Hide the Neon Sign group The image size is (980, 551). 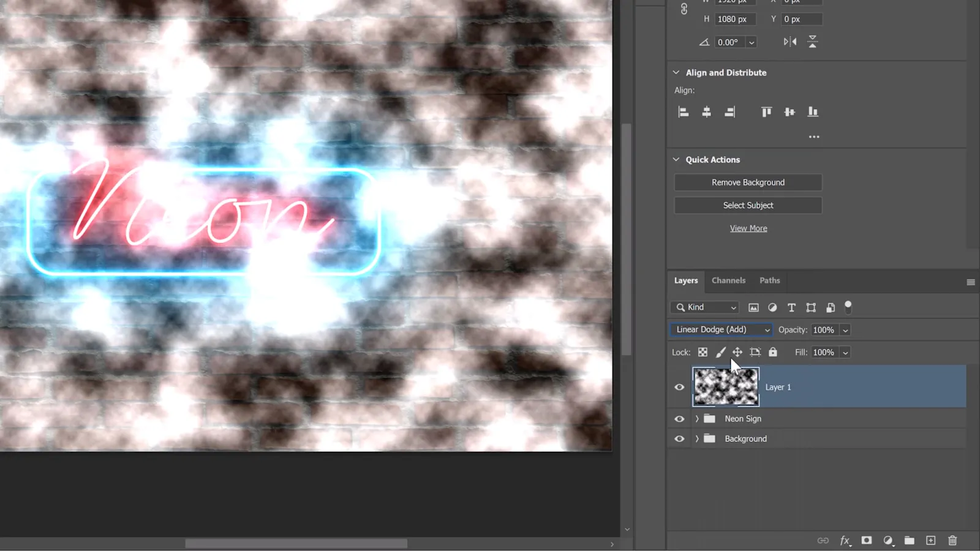[679, 419]
